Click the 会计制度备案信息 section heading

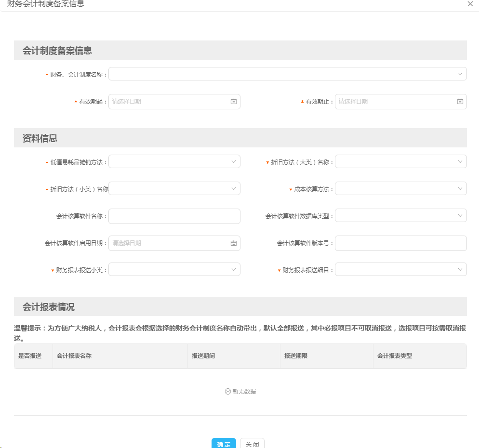57,51
